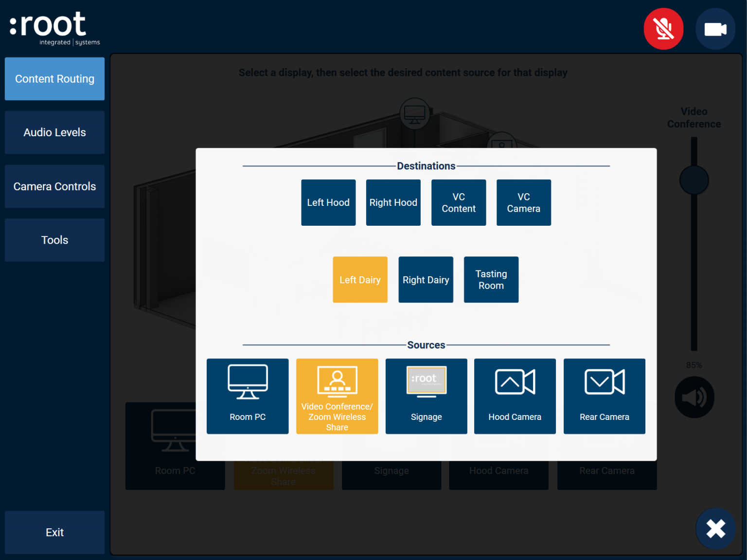Dismiss the routing popup with the X
Image resolution: width=747 pixels, height=560 pixels.
click(x=715, y=528)
